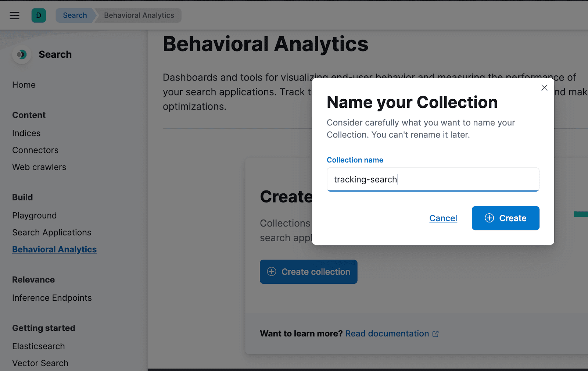Click the plus icon inside the dialog's Create button
Image resolution: width=588 pixels, height=371 pixels.
[x=490, y=218]
